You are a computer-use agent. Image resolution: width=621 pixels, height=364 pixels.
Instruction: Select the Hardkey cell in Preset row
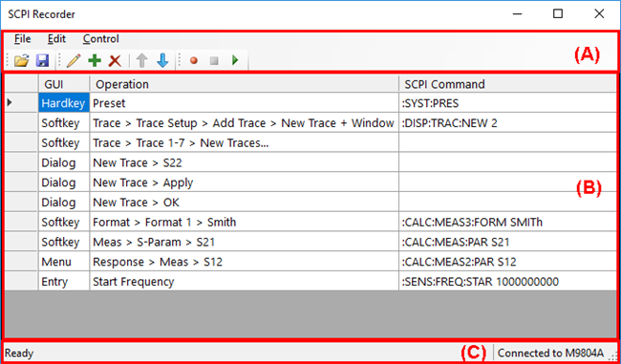pyautogui.click(x=64, y=103)
